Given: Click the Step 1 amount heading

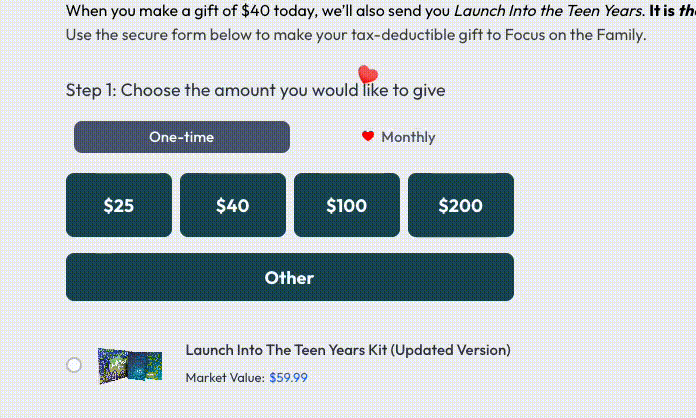Looking at the screenshot, I should click(x=255, y=90).
